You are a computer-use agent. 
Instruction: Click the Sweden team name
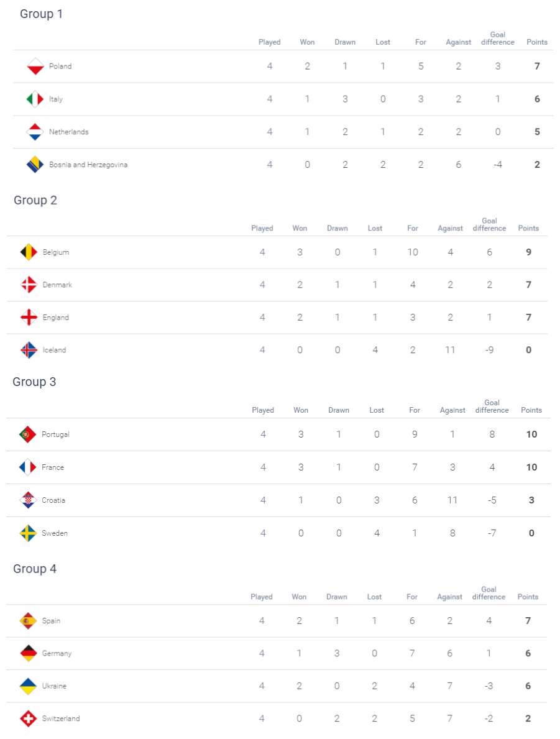point(55,533)
